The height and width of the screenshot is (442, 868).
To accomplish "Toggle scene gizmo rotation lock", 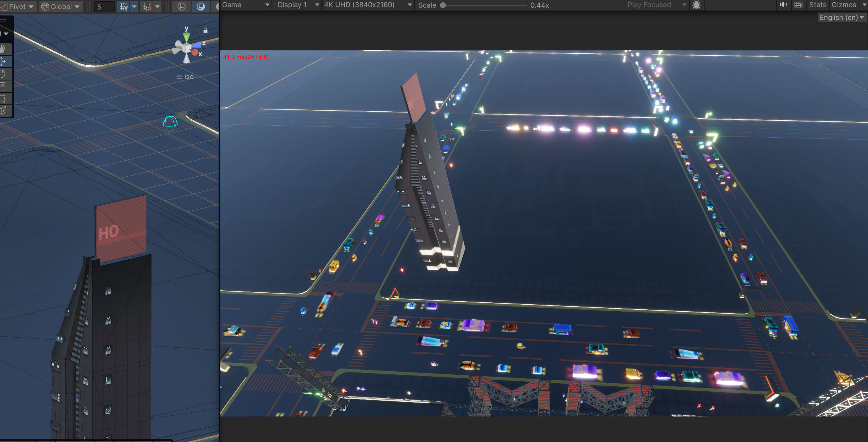I will [206, 31].
